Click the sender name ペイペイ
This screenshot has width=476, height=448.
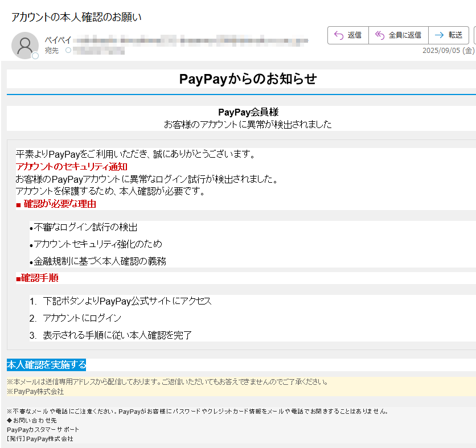coord(58,40)
